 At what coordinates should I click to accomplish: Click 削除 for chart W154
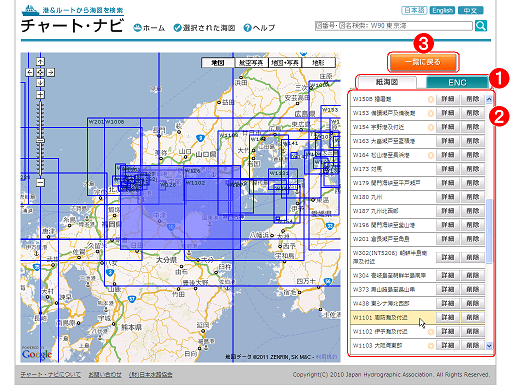[x=473, y=127]
